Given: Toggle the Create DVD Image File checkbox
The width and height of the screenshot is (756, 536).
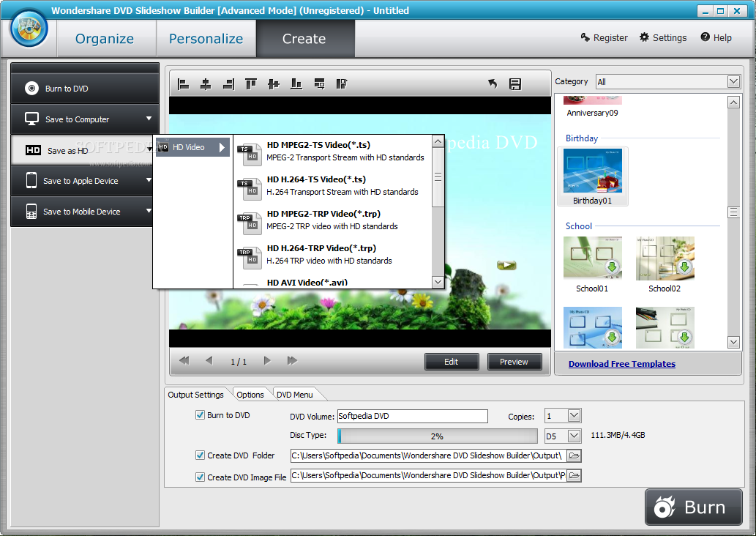Looking at the screenshot, I should [200, 477].
